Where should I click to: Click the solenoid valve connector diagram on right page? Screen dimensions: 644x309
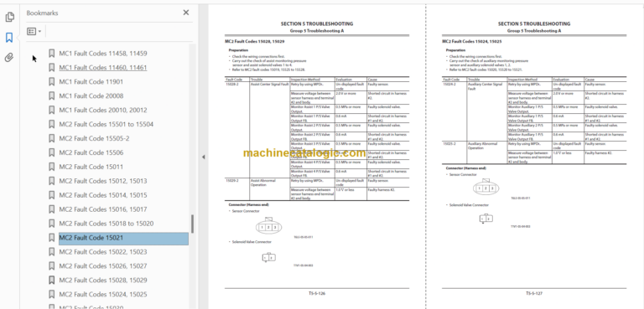[x=486, y=219]
